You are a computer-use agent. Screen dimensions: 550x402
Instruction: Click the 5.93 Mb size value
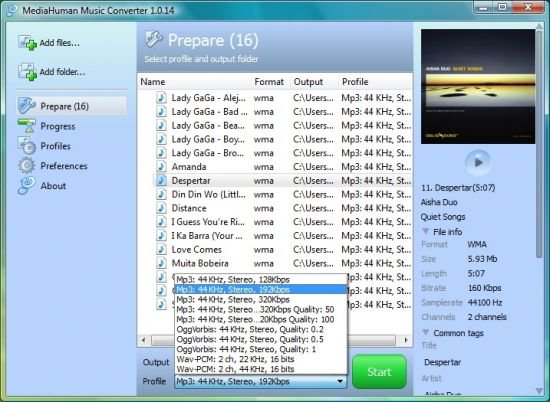tap(482, 259)
